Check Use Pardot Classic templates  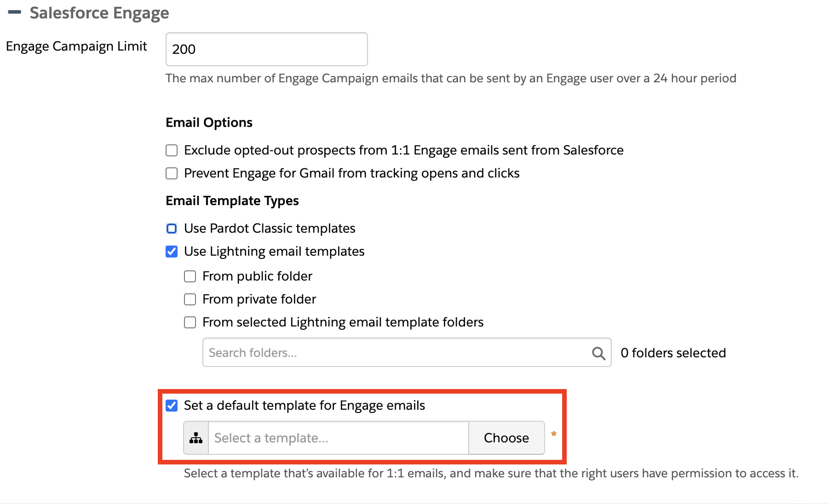(171, 228)
